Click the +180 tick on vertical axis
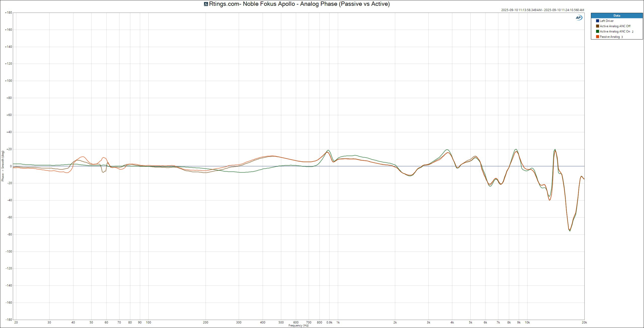This screenshot has width=644, height=328. pos(8,13)
